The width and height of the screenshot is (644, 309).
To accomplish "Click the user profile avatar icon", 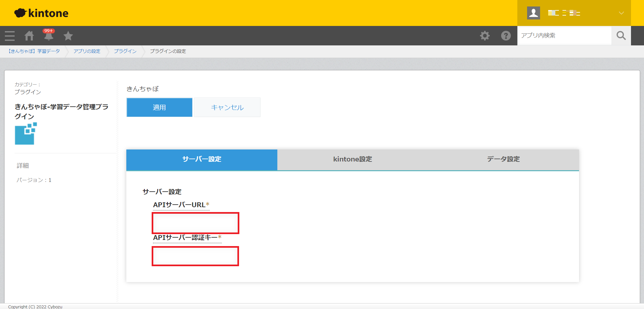I will tap(533, 13).
